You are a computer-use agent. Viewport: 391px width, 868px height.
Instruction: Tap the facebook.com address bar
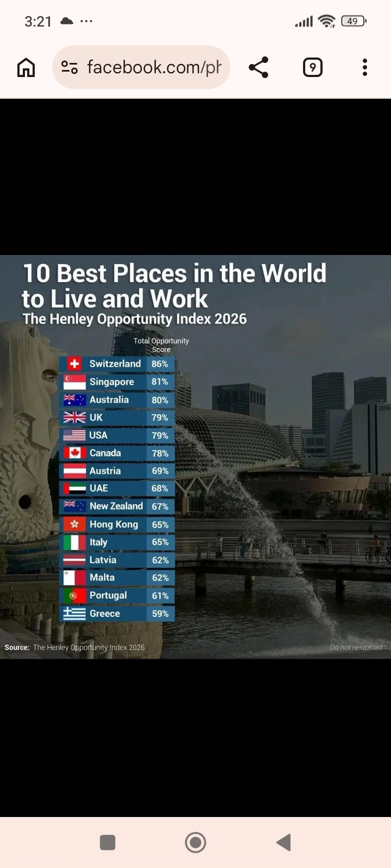click(x=141, y=67)
